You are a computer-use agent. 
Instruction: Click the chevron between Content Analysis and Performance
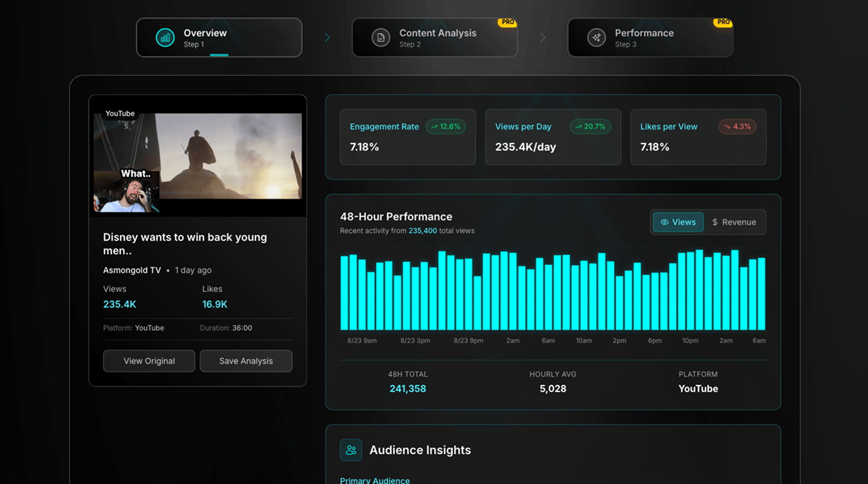pyautogui.click(x=543, y=37)
